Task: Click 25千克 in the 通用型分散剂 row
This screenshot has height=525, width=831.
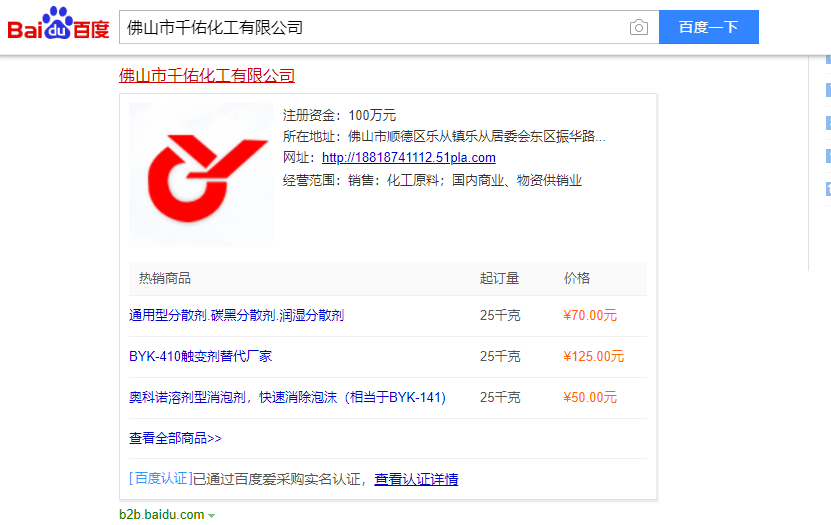Action: [x=500, y=316]
